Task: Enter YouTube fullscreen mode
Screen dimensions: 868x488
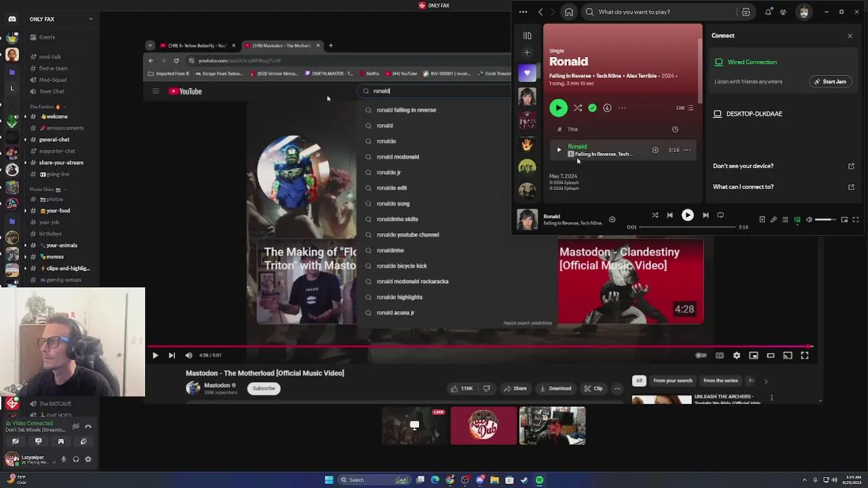Action: tap(804, 355)
